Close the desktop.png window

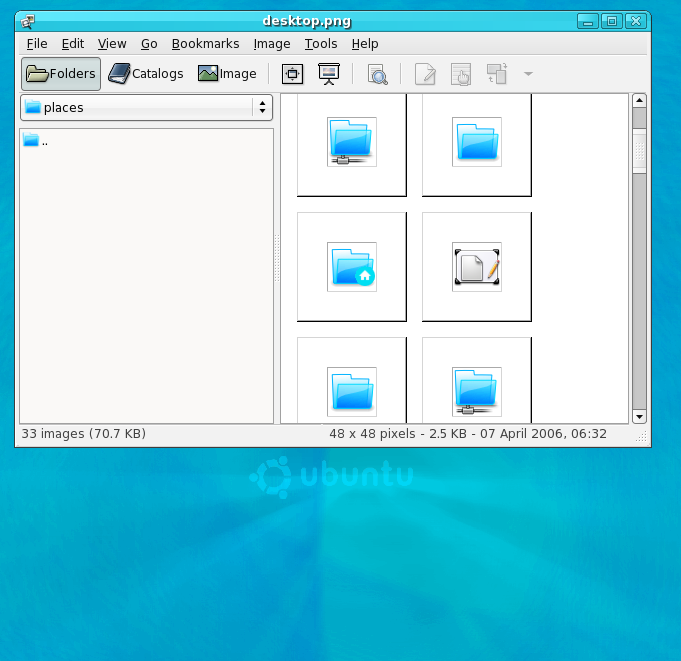click(x=636, y=21)
